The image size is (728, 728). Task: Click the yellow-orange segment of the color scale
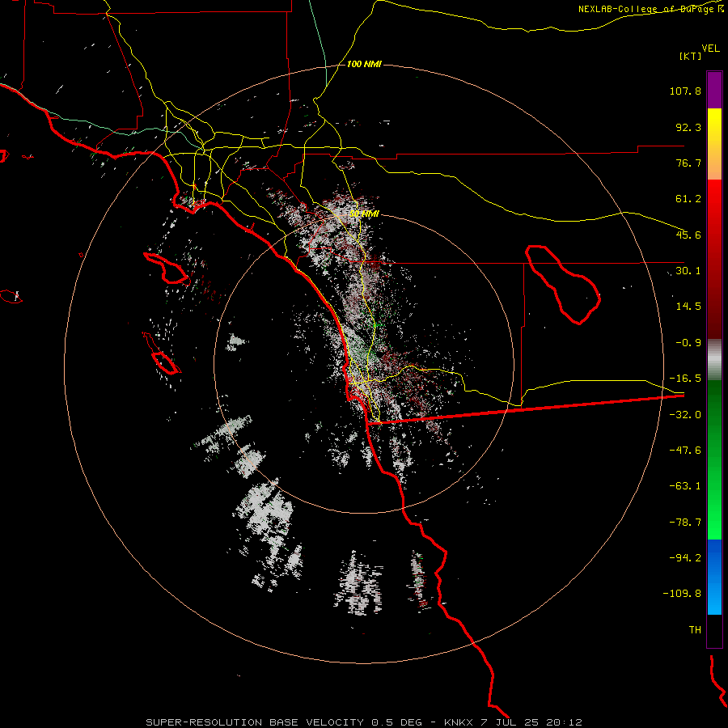point(714,144)
